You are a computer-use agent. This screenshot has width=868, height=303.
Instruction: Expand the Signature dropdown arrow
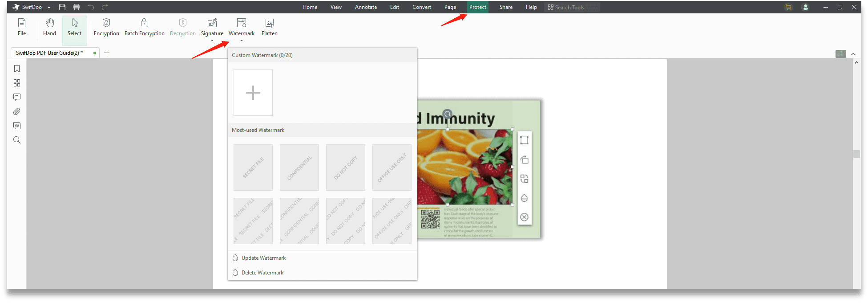tap(212, 41)
